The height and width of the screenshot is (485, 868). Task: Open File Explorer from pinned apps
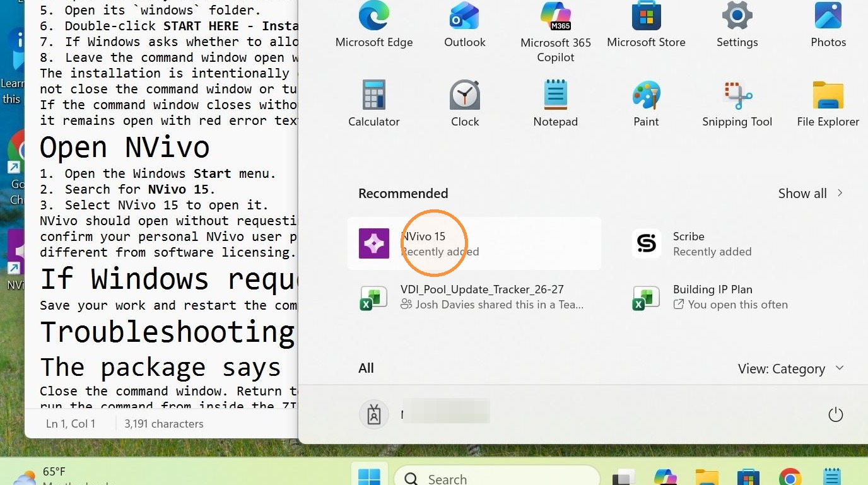(x=828, y=104)
